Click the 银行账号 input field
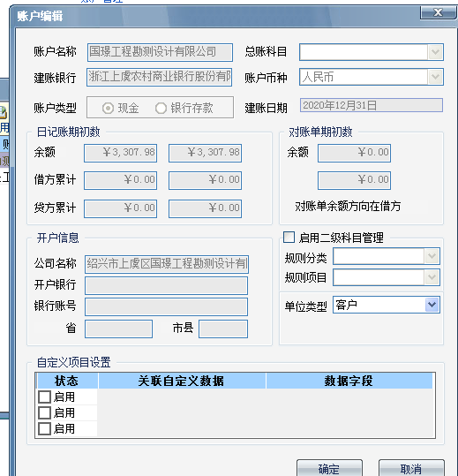The image size is (458, 476). 166,306
